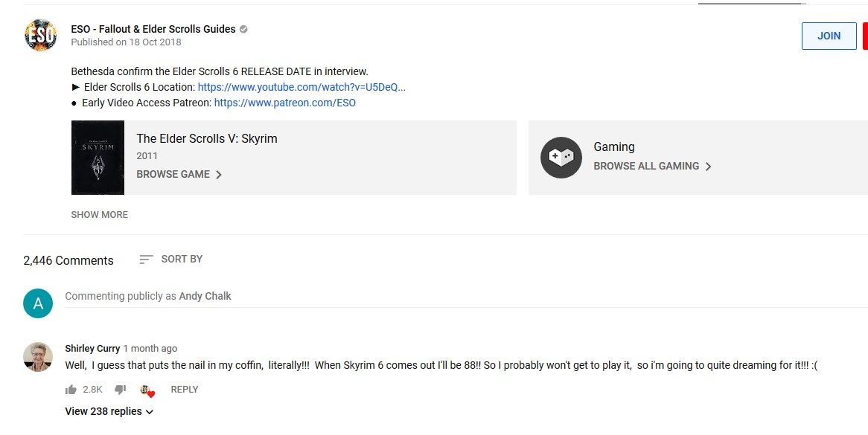The image size is (868, 435).
Task: Open the Elder Scrolls 6 Location video link
Action: pos(301,87)
